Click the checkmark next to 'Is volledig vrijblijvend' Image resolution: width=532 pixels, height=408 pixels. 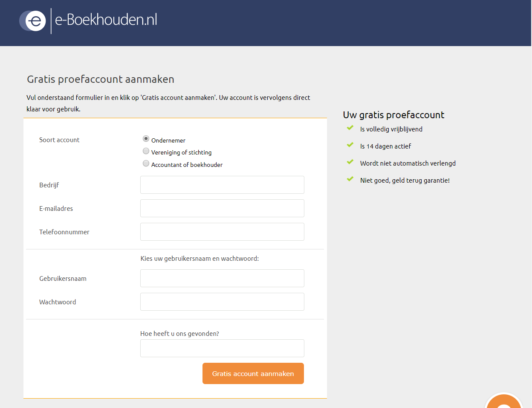[x=350, y=128]
